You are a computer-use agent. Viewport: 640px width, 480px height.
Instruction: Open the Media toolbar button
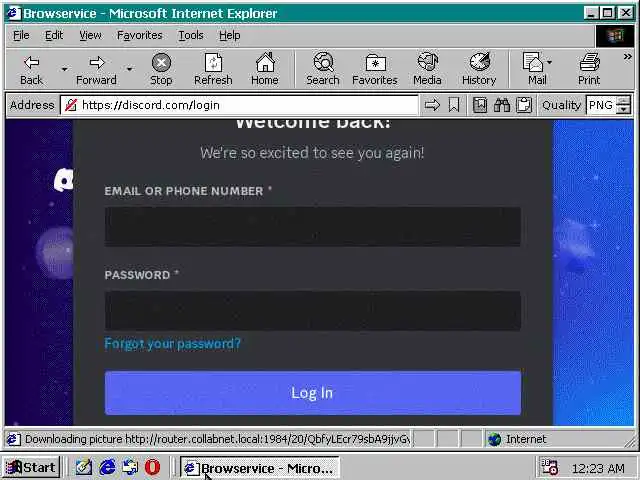[427, 69]
